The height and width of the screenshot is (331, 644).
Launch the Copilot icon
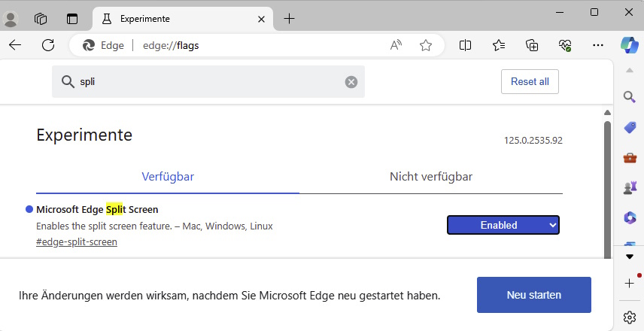pos(629,45)
